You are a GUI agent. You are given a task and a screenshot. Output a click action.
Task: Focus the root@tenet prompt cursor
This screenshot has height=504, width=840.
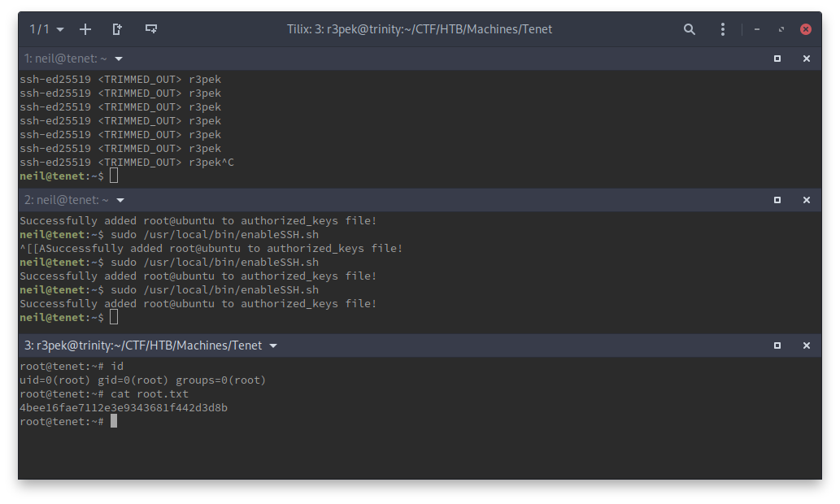click(114, 421)
